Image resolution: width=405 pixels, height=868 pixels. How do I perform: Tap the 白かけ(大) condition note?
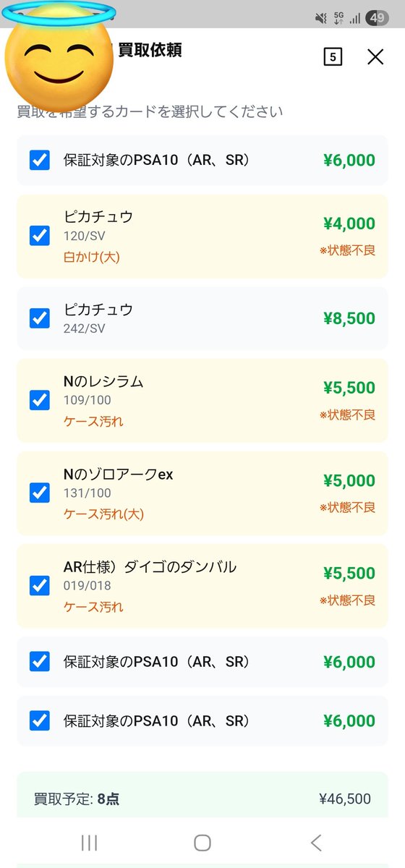pyautogui.click(x=91, y=256)
